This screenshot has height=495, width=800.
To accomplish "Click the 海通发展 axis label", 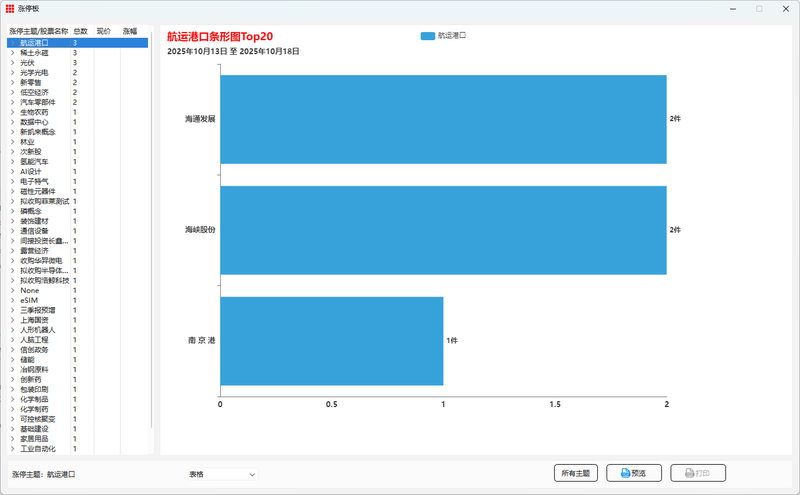I will coord(200,119).
